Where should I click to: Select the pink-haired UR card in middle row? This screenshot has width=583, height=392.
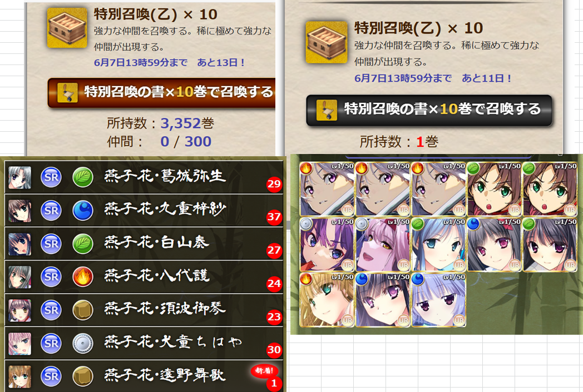coord(383,245)
